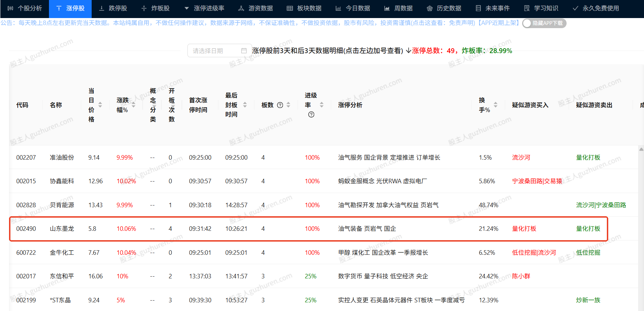Click the 板块数据 table icon

[290, 8]
